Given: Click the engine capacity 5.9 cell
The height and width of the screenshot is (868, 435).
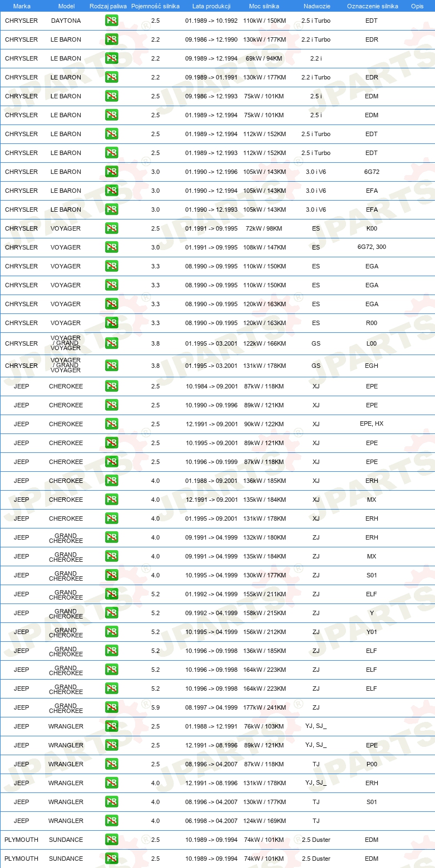Looking at the screenshot, I should (155, 708).
